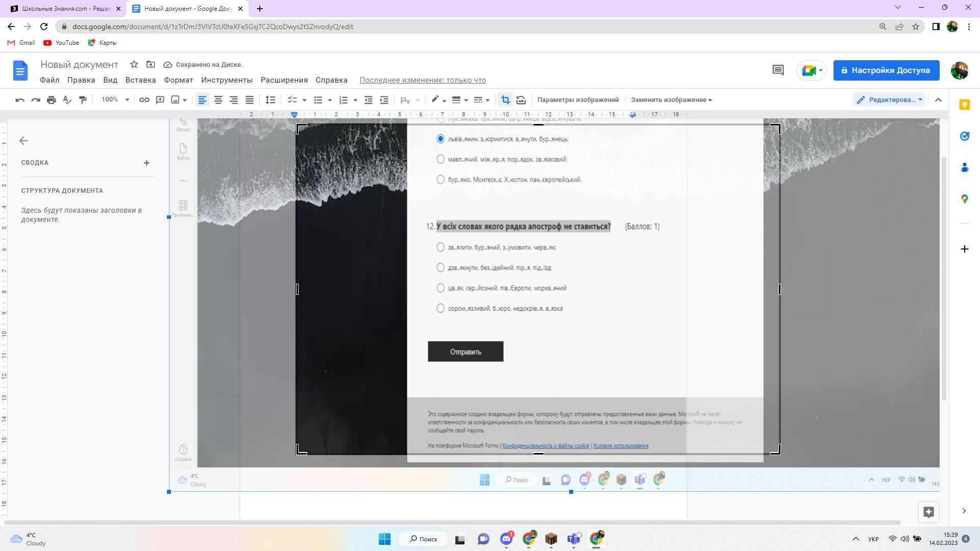Set center text alignment
Viewport: 980px width, 551px height.
point(218,100)
